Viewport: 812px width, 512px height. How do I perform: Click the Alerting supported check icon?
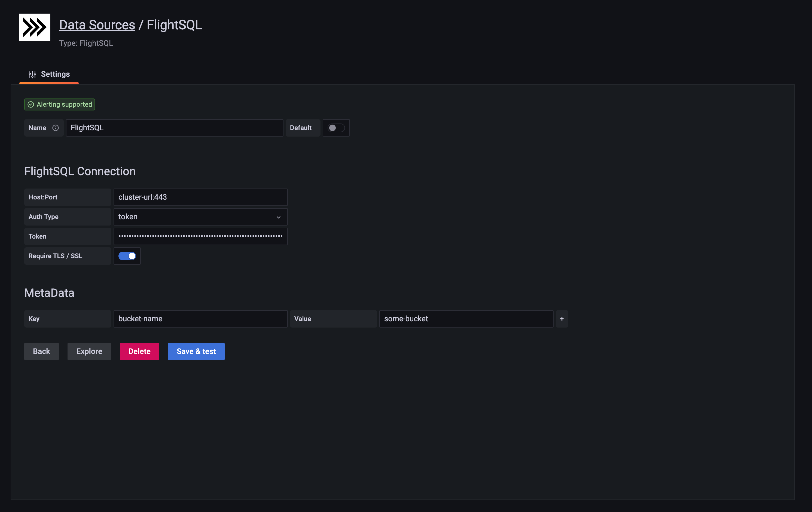point(31,104)
